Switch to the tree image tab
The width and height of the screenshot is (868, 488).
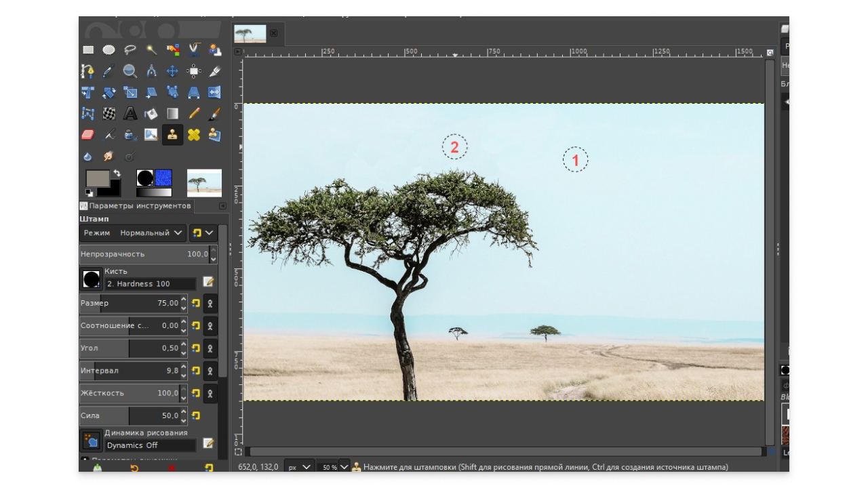pos(250,33)
